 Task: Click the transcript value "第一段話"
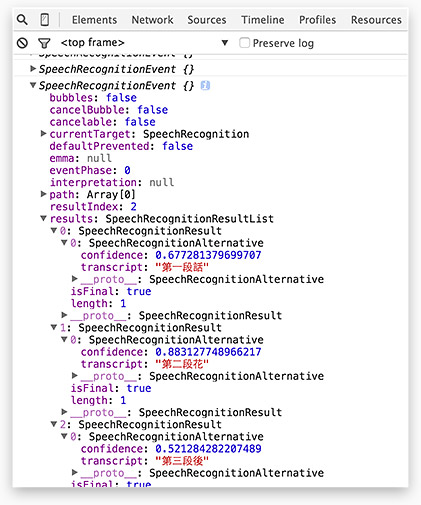click(x=182, y=267)
